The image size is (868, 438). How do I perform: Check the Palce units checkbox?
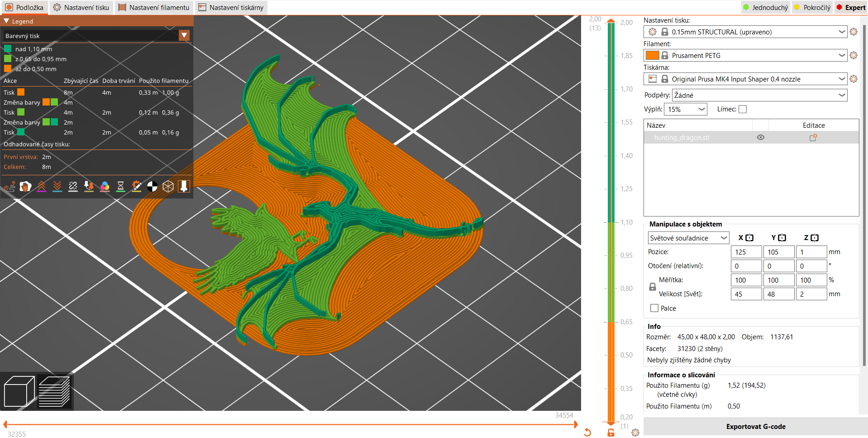coord(654,308)
